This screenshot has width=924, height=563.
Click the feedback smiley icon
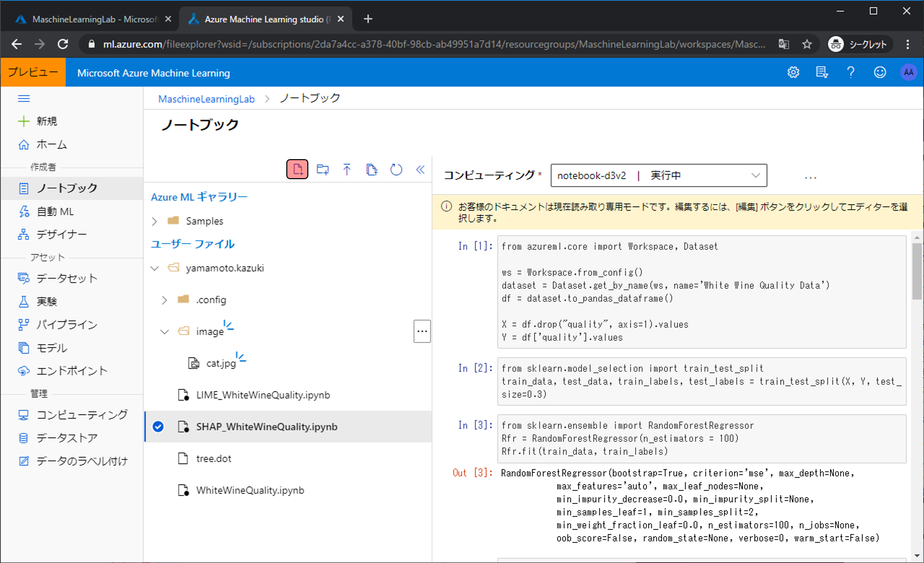click(x=879, y=73)
